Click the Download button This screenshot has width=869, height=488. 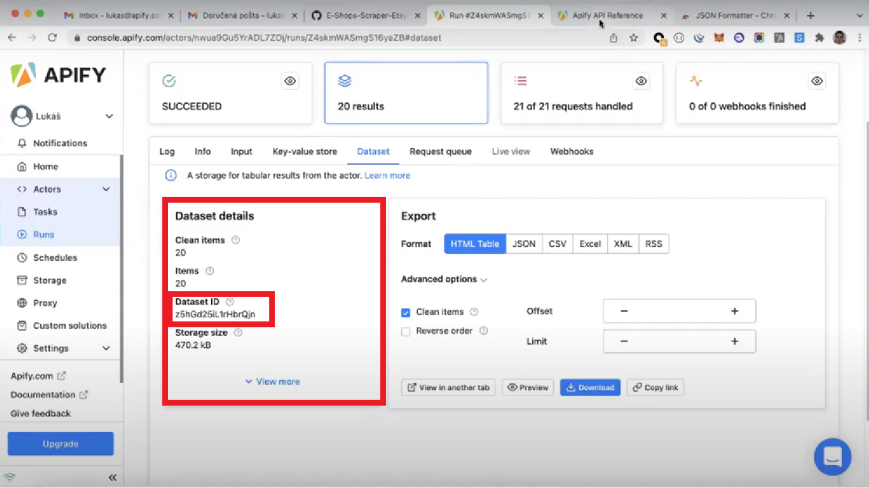pos(590,387)
